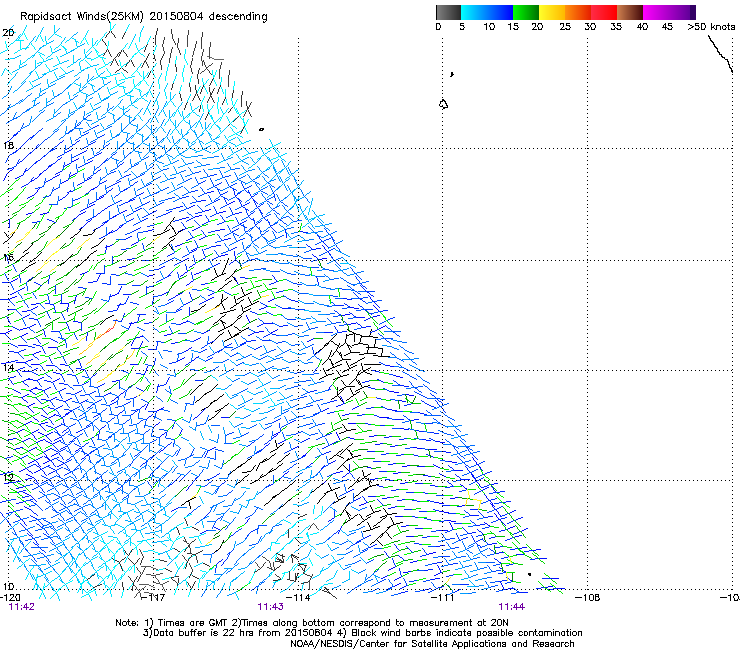
Task: Click the '>50 knots' legend label
Action: coord(711,27)
